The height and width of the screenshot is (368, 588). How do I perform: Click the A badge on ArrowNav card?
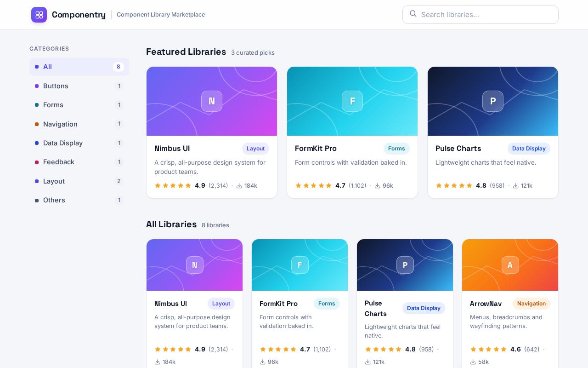pyautogui.click(x=510, y=265)
